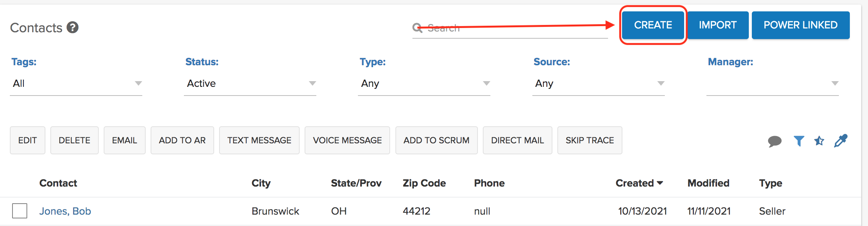Viewport: 868px width, 226px height.
Task: Expand the Source dropdown
Action: [x=599, y=83]
